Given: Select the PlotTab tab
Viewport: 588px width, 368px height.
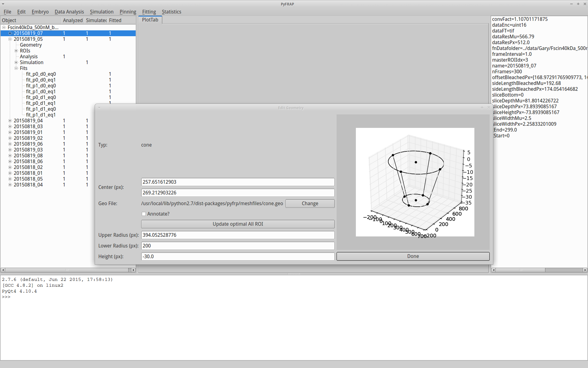Looking at the screenshot, I should [x=150, y=20].
